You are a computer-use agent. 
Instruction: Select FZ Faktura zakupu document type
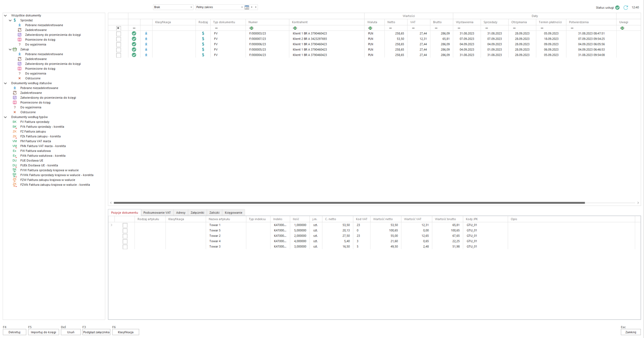pos(33,132)
